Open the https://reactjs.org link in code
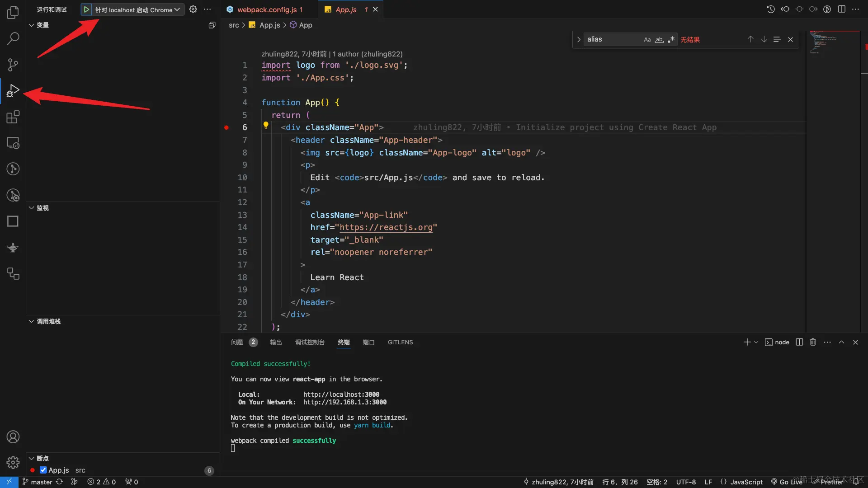This screenshot has height=488, width=868. pyautogui.click(x=386, y=227)
